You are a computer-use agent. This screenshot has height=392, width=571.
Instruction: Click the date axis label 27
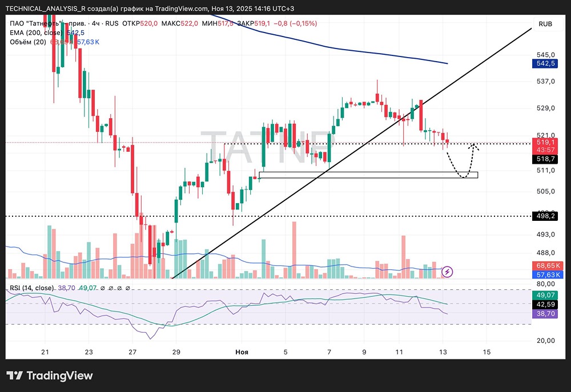(132, 352)
